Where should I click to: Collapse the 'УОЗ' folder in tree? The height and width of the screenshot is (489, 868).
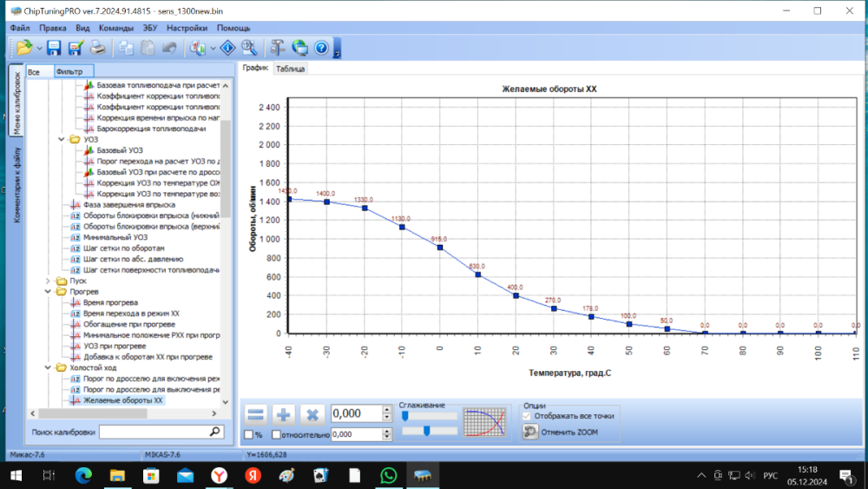click(61, 139)
